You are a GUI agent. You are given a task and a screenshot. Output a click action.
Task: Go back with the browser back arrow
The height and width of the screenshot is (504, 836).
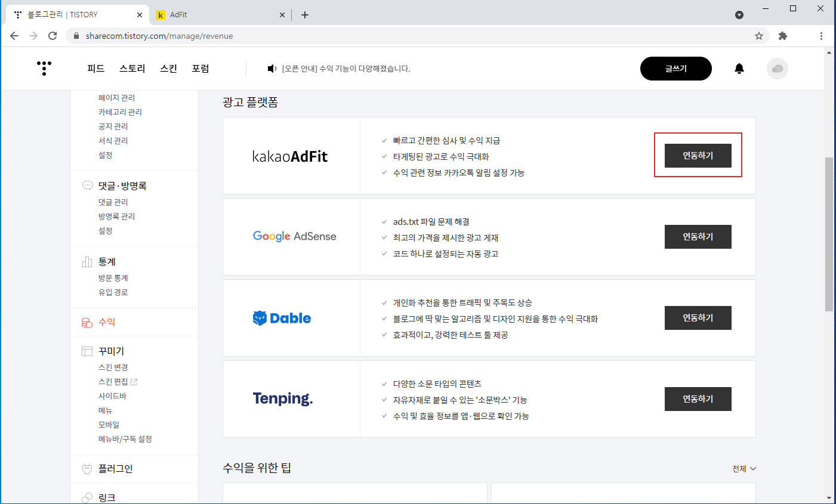point(14,36)
